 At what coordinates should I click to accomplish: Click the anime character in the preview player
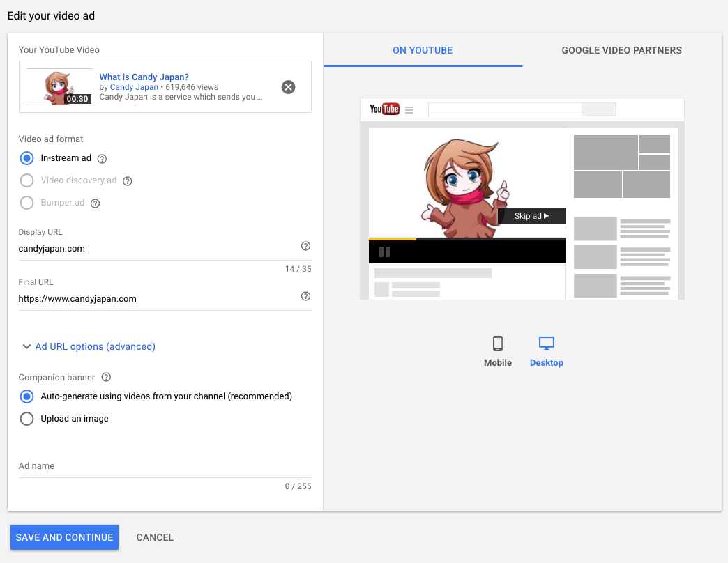pyautogui.click(x=465, y=188)
